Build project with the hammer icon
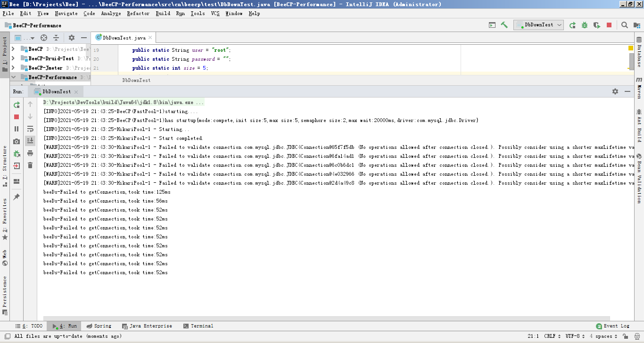Screen dimensions: 644x343 point(504,25)
